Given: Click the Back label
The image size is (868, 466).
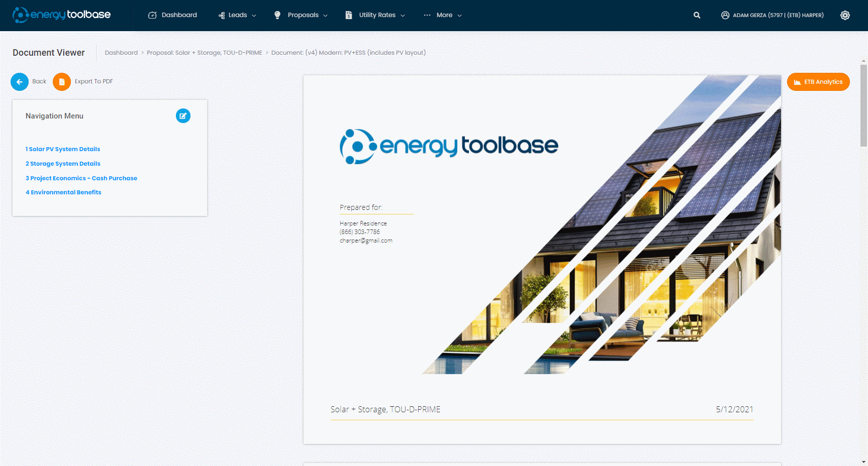Looking at the screenshot, I should [x=39, y=81].
